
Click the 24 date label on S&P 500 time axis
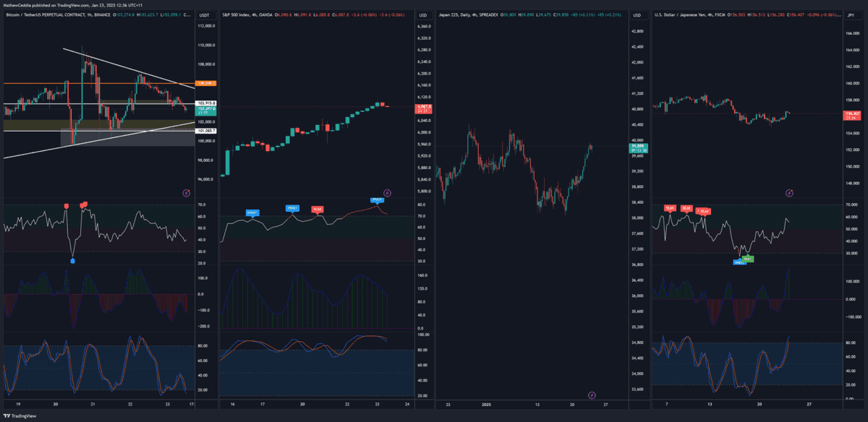(408, 405)
